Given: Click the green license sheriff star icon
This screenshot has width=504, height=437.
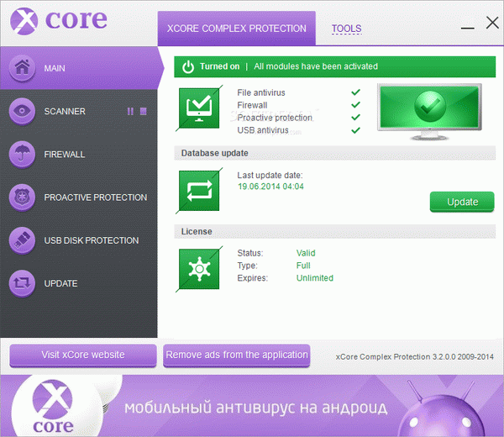Looking at the screenshot, I should pyautogui.click(x=199, y=269).
